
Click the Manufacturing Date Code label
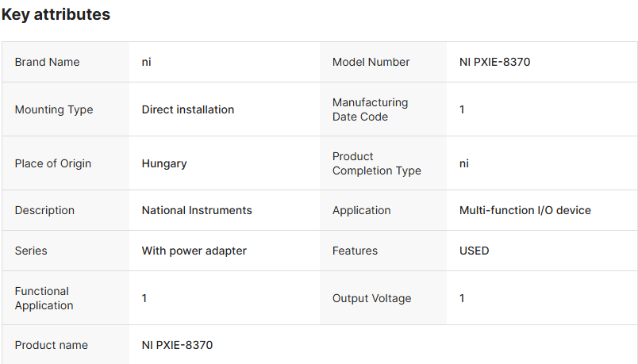[370, 109]
